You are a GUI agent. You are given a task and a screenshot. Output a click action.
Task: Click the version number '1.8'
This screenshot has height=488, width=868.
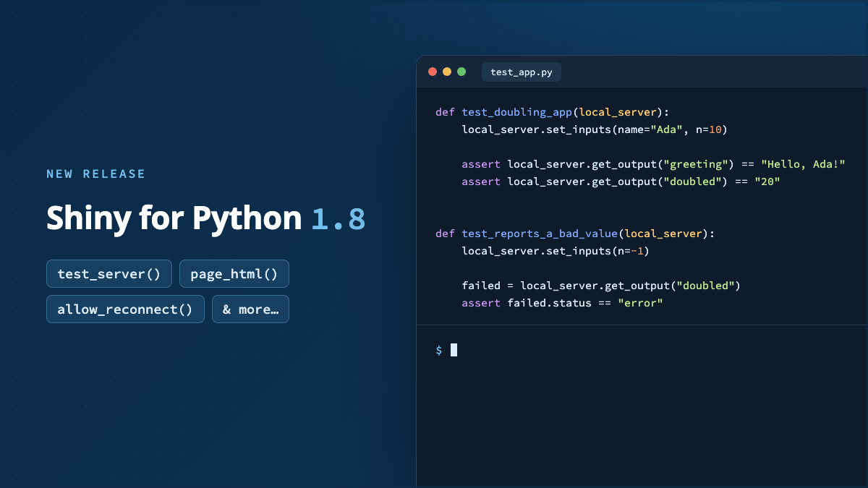(x=339, y=218)
